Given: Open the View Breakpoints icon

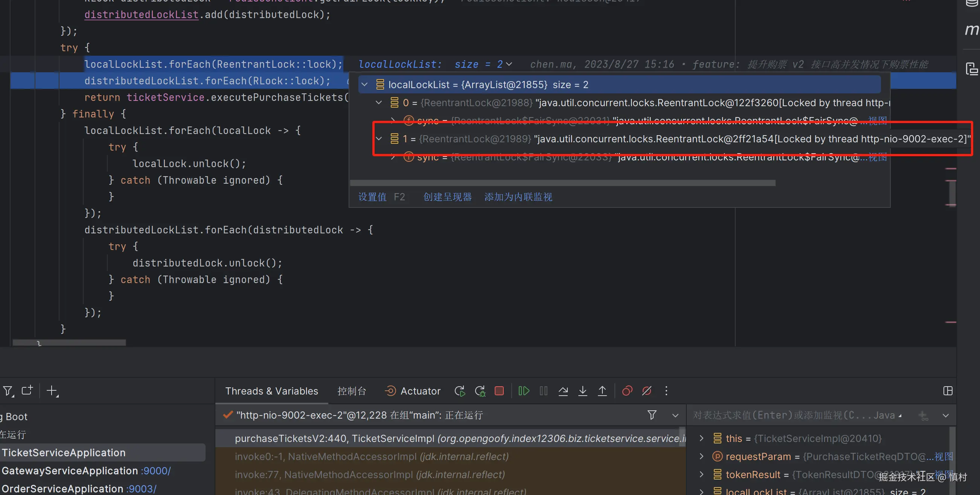Looking at the screenshot, I should 627,391.
